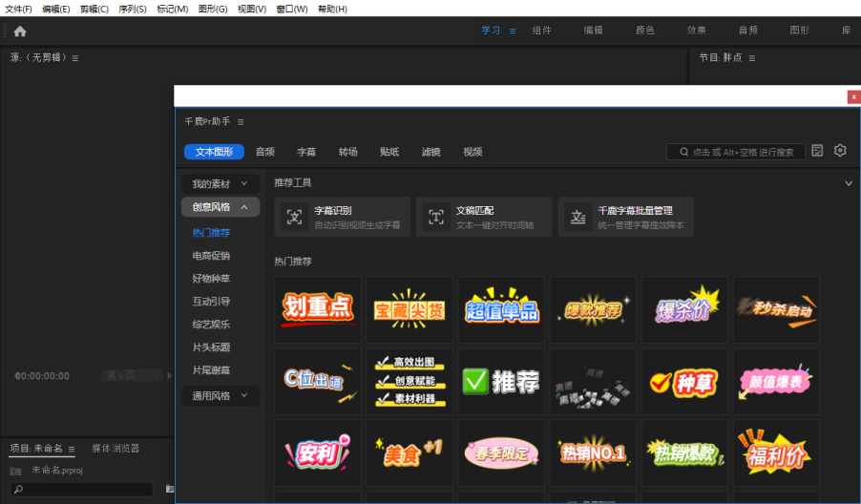Open the 序列(S) menu
Screen dimensions: 861x504
click(x=133, y=9)
